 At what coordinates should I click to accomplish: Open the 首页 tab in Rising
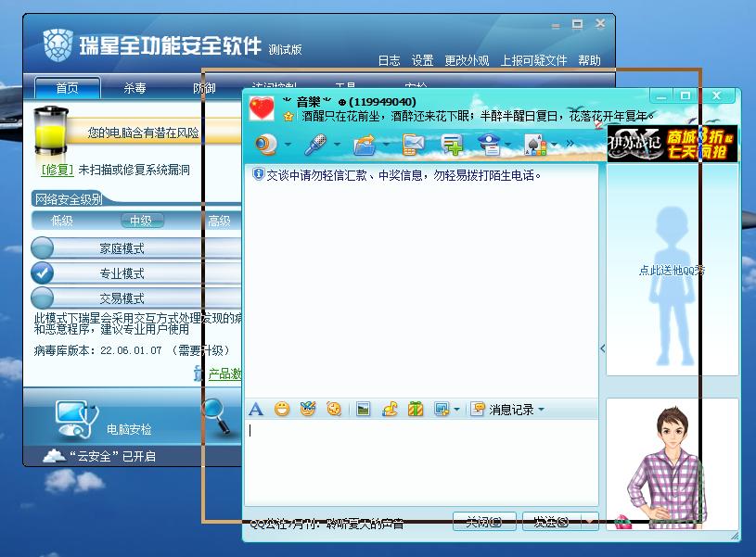68,88
